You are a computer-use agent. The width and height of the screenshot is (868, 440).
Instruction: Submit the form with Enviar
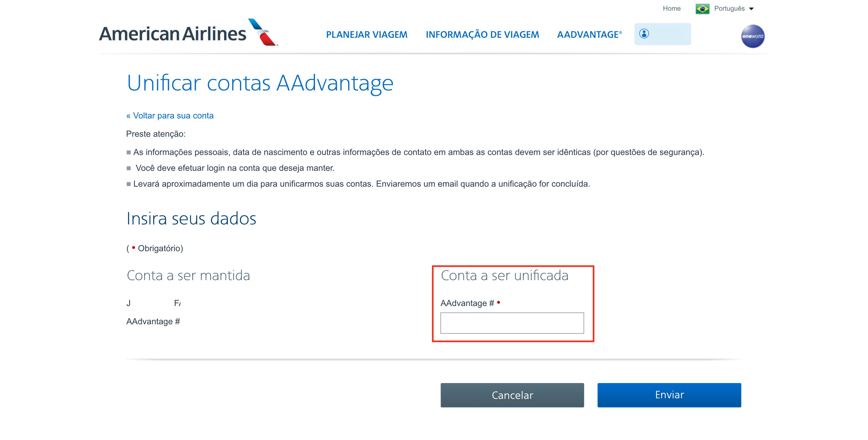point(669,395)
